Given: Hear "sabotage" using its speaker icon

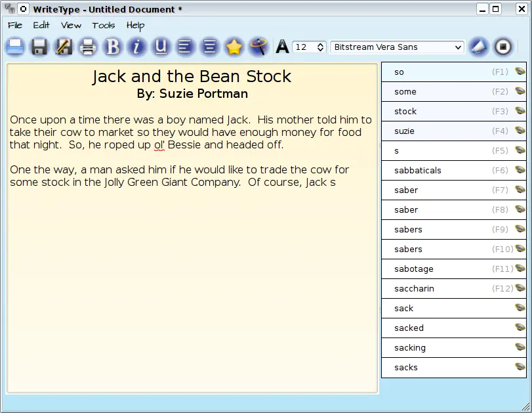Looking at the screenshot, I should pyautogui.click(x=520, y=269).
